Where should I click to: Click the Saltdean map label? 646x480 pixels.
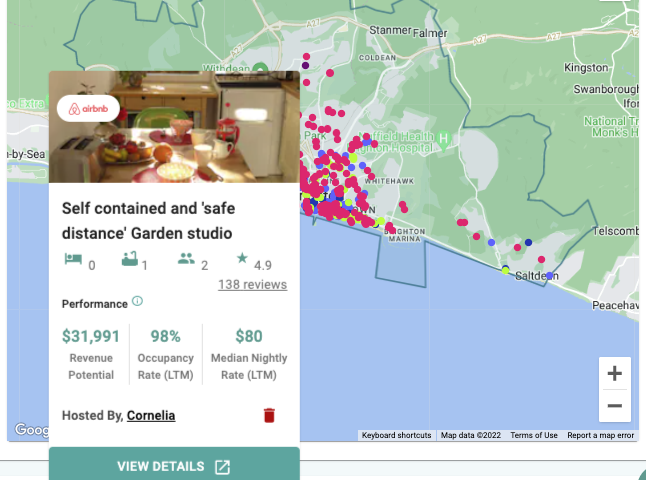(x=536, y=276)
